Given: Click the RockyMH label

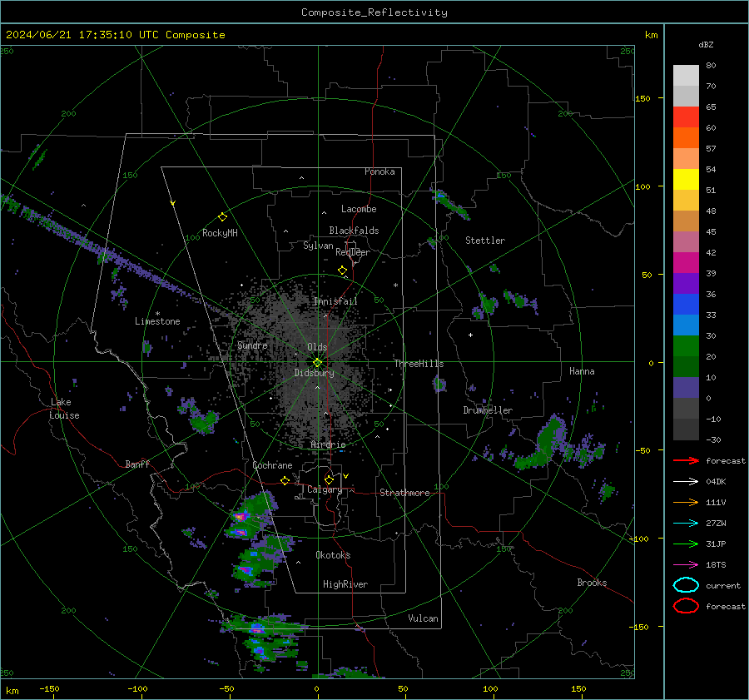Looking at the screenshot, I should click(220, 233).
